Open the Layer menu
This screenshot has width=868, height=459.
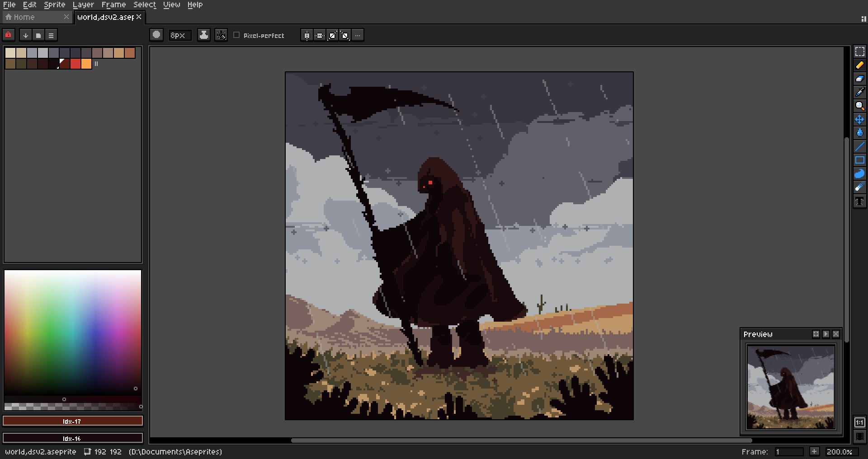point(84,5)
